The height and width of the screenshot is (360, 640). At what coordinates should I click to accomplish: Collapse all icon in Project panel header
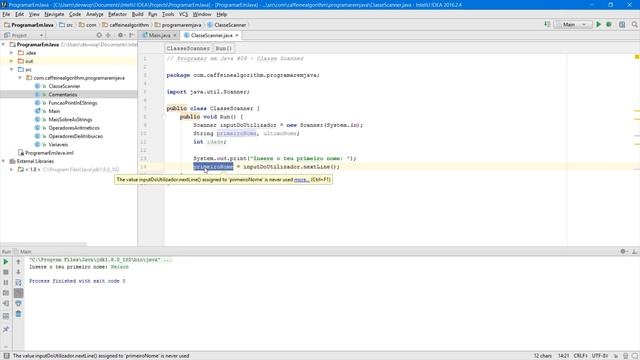108,36
